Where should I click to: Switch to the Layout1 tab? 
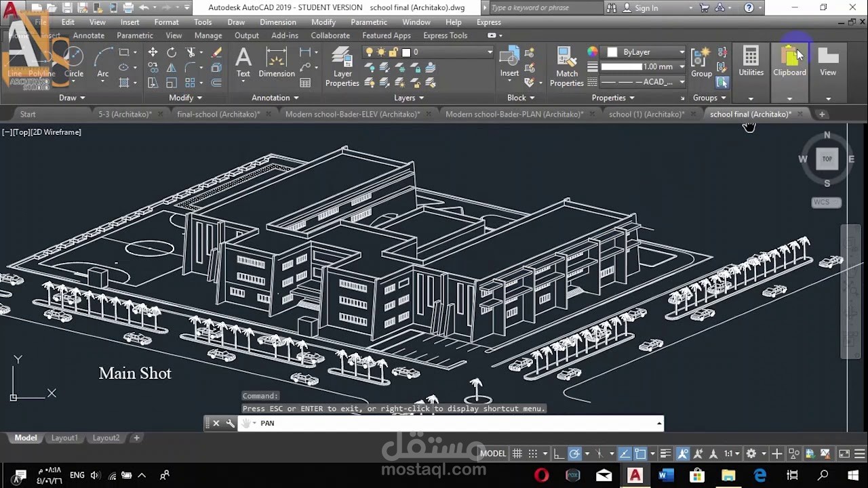click(x=64, y=437)
